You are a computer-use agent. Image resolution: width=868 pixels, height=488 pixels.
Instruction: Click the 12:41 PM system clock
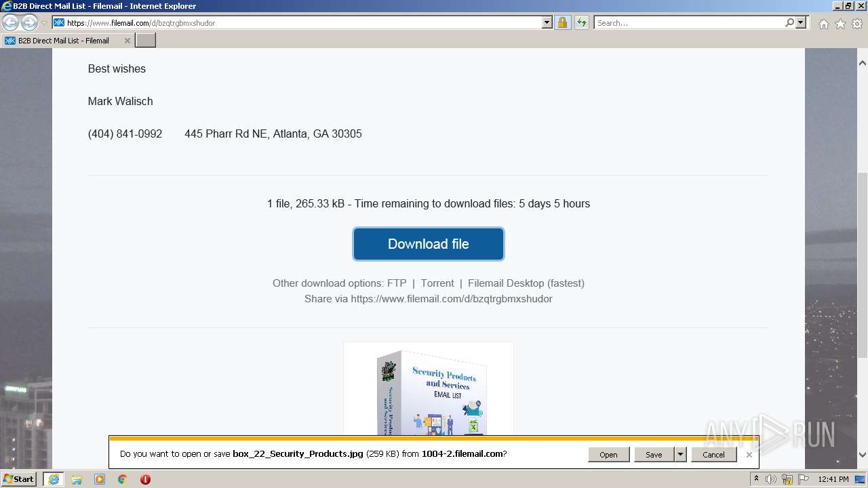pyautogui.click(x=833, y=479)
